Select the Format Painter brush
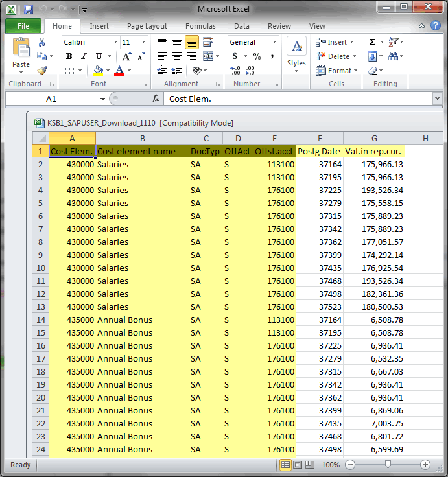This screenshot has width=448, height=477. 42,71
